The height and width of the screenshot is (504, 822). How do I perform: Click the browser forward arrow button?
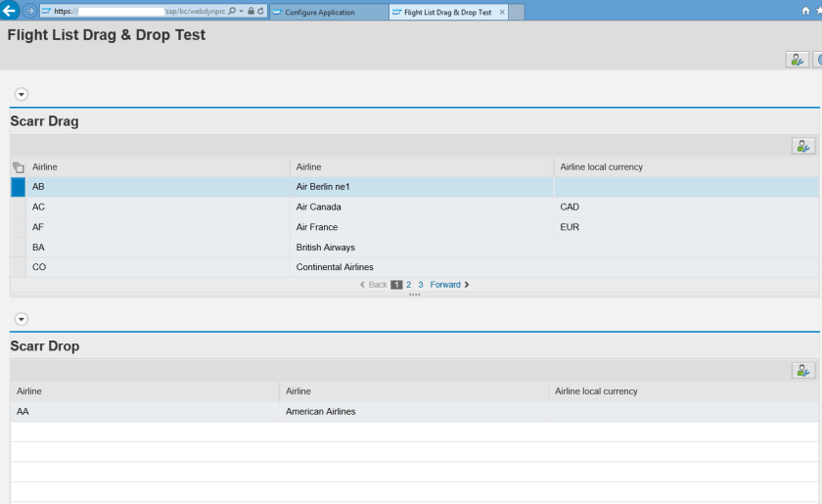point(29,11)
